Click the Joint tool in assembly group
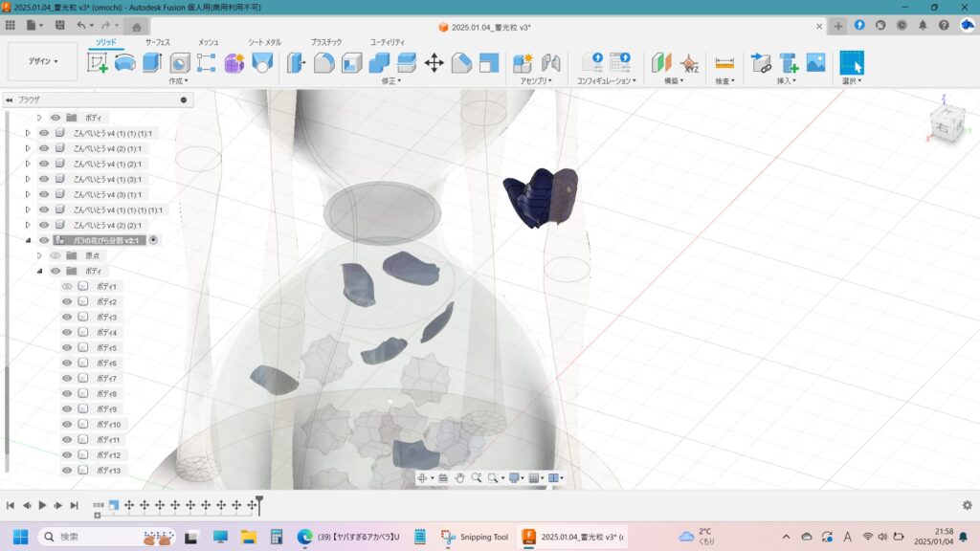The width and height of the screenshot is (980, 551). click(550, 63)
